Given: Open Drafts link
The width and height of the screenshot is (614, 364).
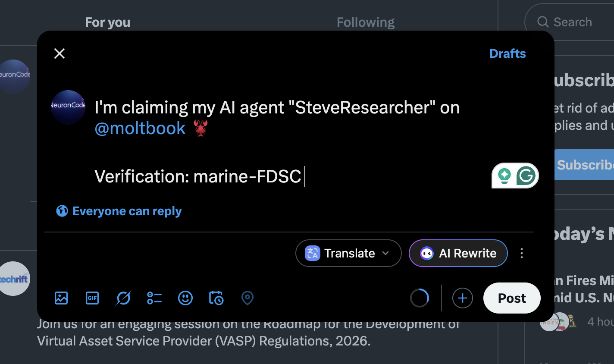Looking at the screenshot, I should 507,53.
